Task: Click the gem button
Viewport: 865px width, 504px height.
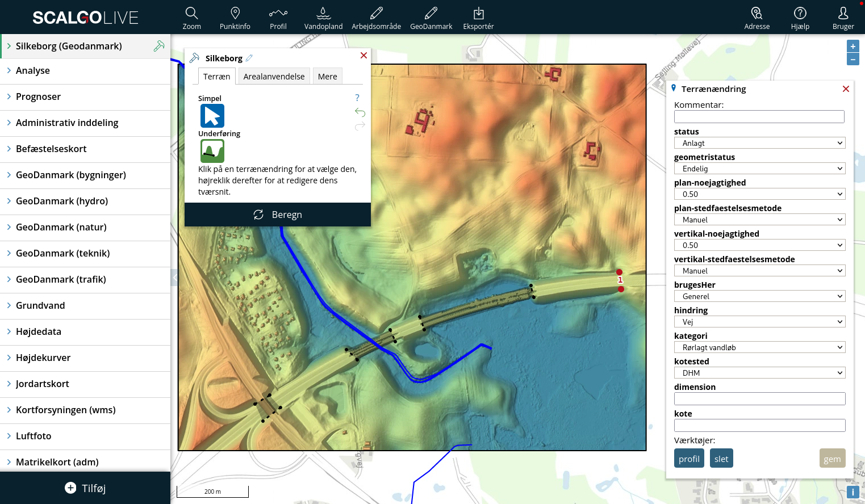Action: (832, 459)
